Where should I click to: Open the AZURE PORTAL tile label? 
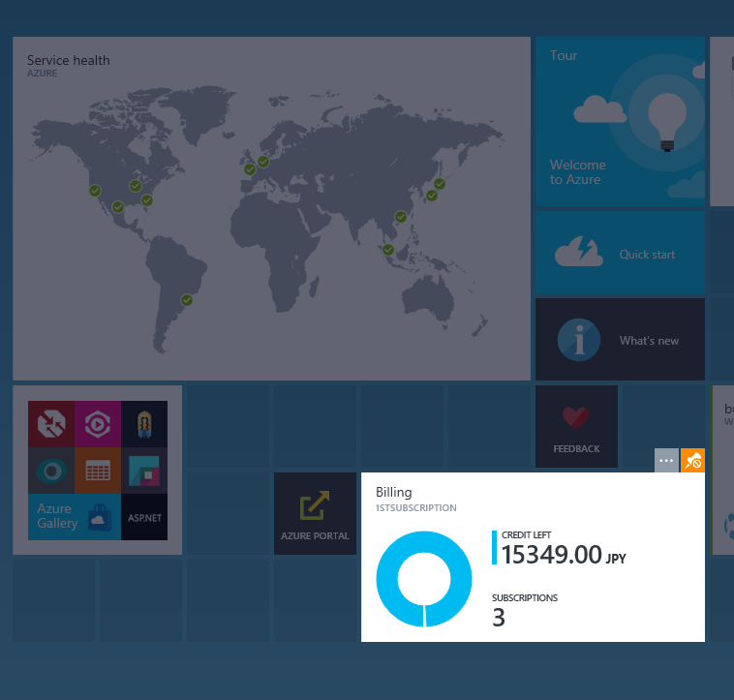click(x=315, y=535)
